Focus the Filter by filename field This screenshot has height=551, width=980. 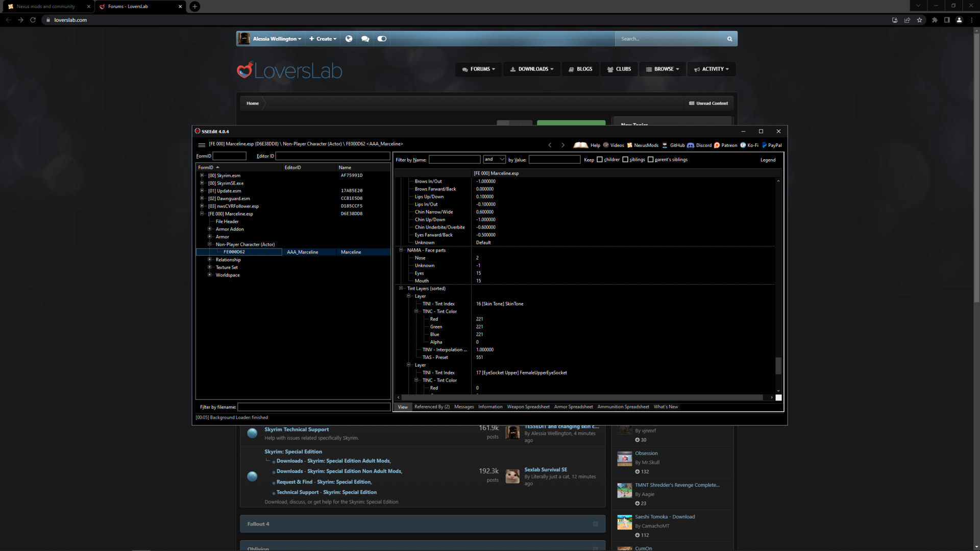click(x=314, y=407)
